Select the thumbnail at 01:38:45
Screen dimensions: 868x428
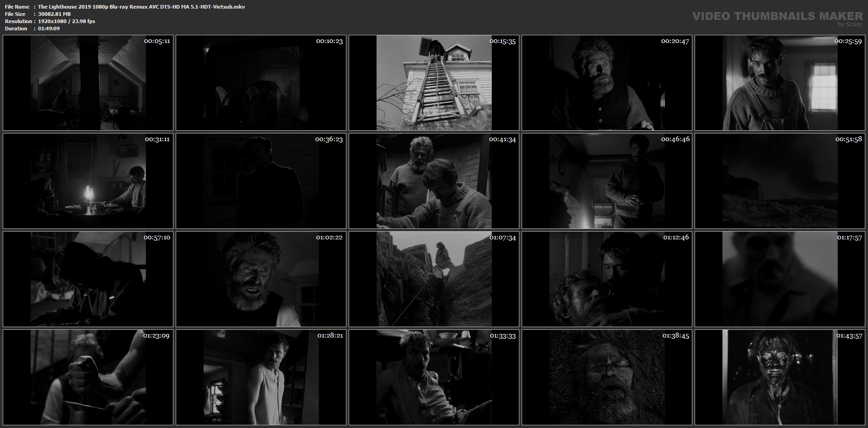(x=607, y=377)
